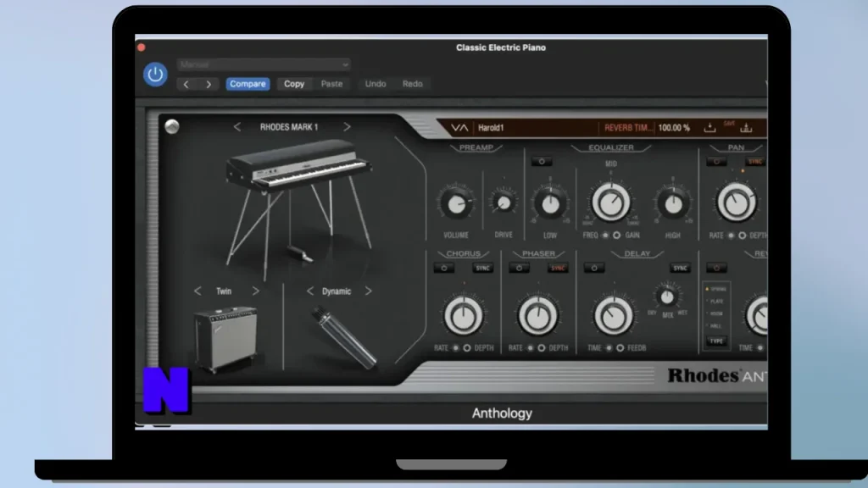Go to next preset with right arrow button
The width and height of the screenshot is (868, 488).
[x=209, y=84]
